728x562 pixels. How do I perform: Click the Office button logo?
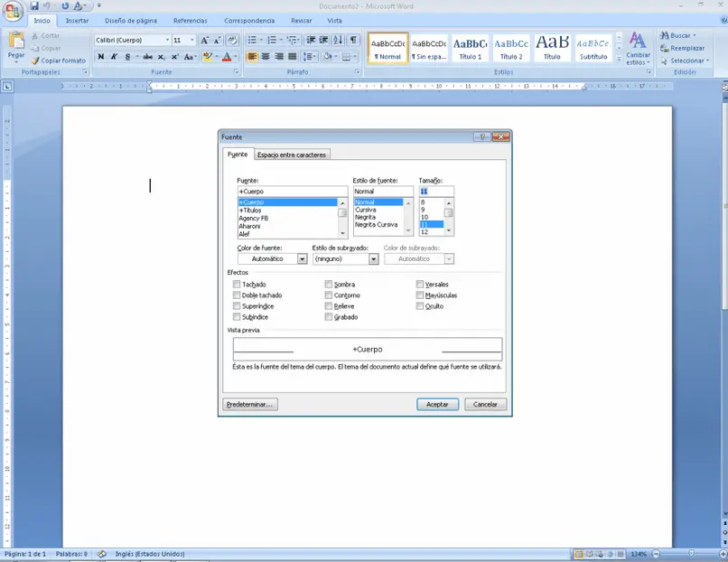[x=13, y=11]
